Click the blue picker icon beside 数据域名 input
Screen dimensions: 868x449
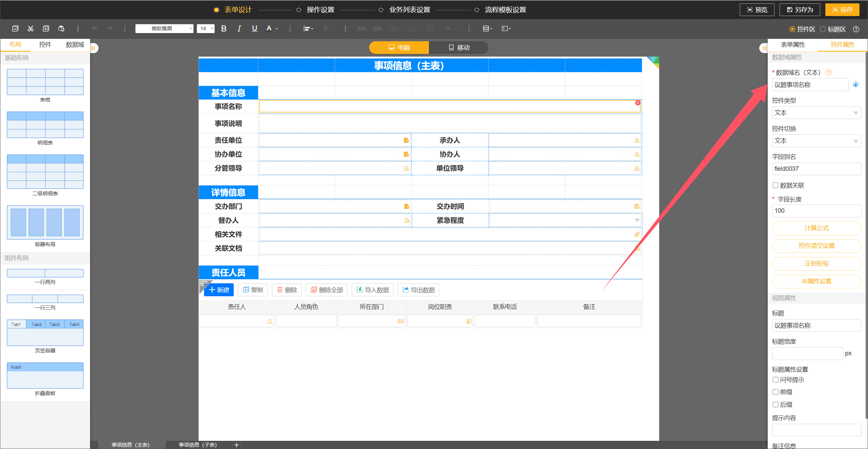(856, 85)
